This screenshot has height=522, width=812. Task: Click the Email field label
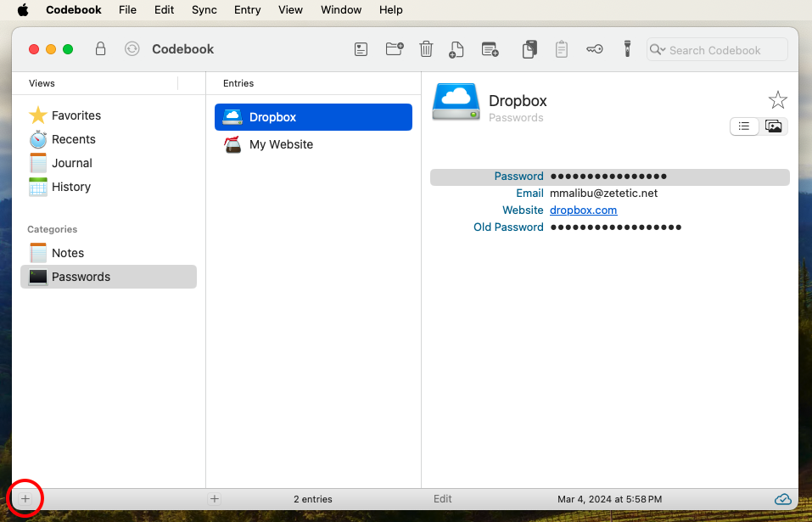(x=529, y=194)
